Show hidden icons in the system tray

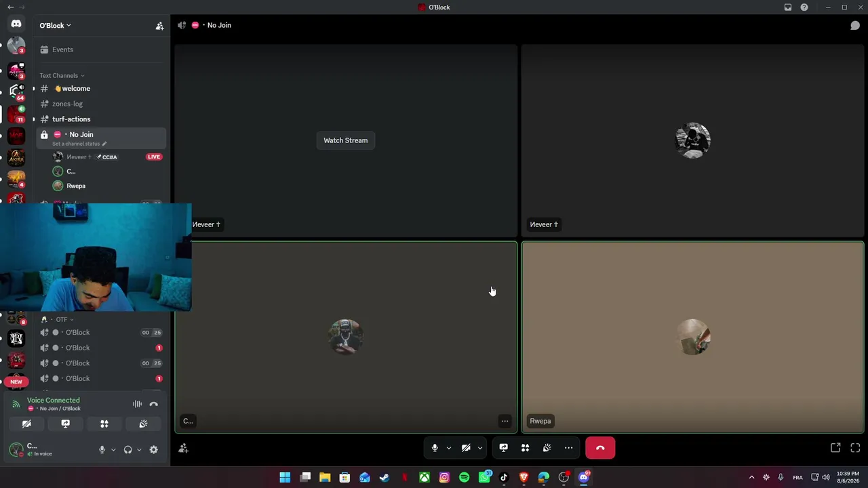pyautogui.click(x=751, y=478)
